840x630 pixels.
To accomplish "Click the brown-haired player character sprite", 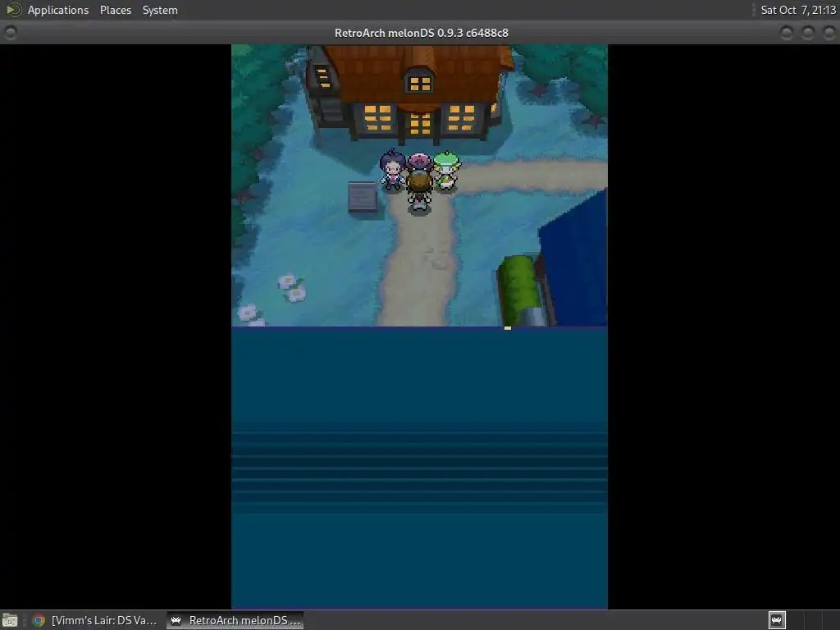I will tap(419, 192).
